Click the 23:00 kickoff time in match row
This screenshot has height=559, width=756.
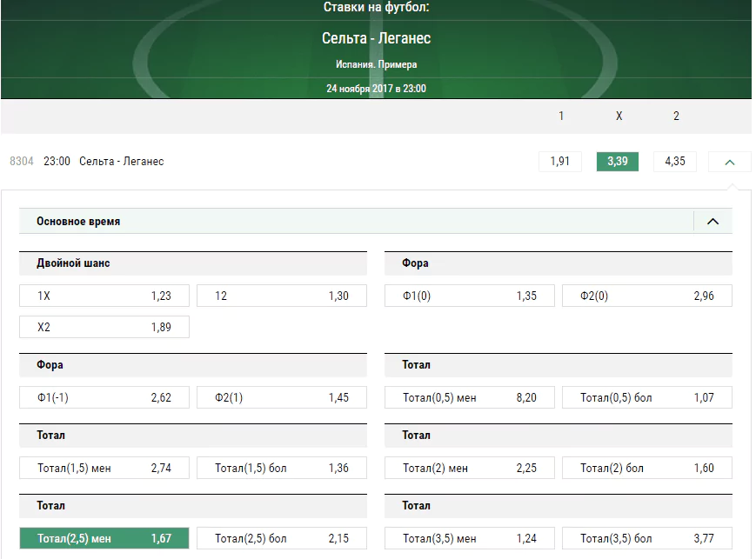[x=57, y=162]
